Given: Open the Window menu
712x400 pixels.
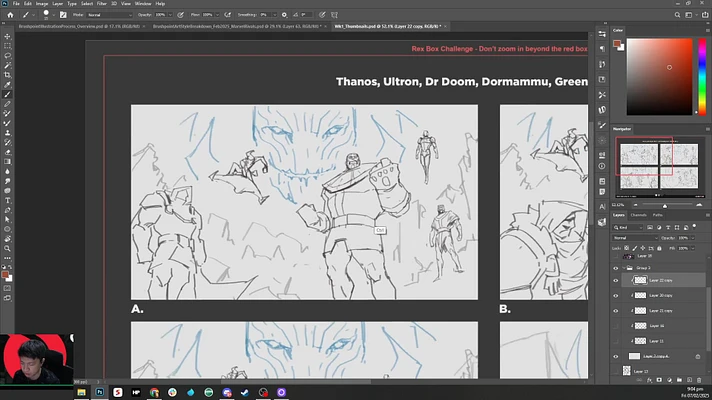Looking at the screenshot, I should (x=143, y=4).
